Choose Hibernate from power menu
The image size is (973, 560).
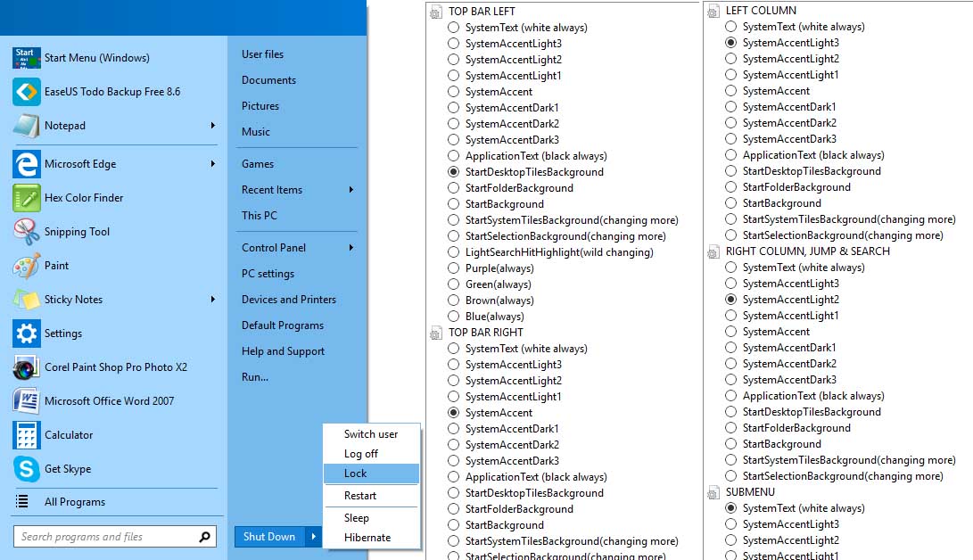tap(371, 538)
